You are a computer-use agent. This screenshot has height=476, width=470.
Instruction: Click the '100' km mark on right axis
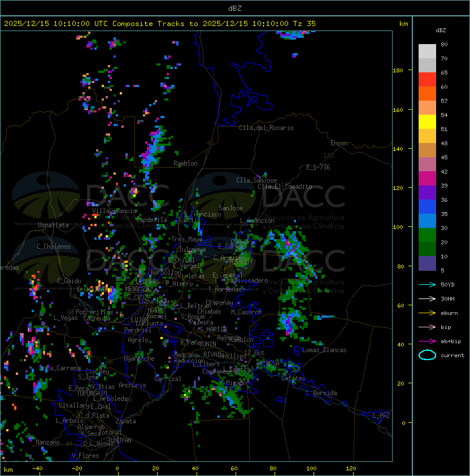click(398, 227)
